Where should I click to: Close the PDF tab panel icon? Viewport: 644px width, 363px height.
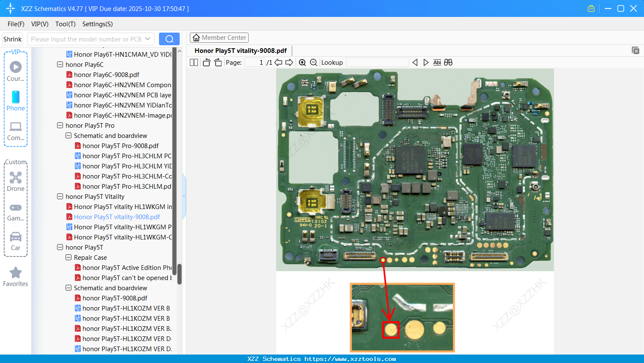pos(636,50)
